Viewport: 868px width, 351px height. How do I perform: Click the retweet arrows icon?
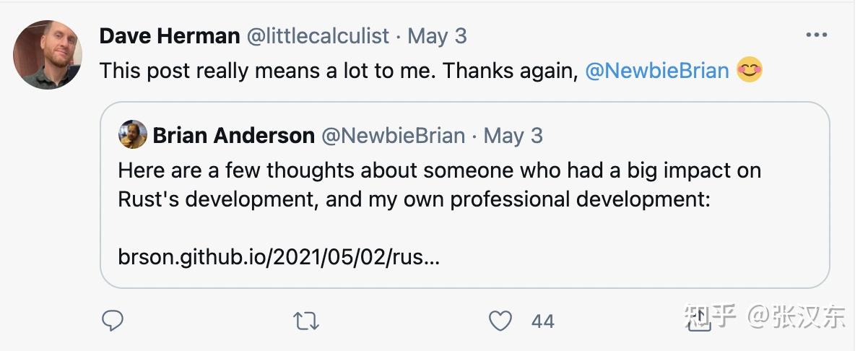click(306, 321)
